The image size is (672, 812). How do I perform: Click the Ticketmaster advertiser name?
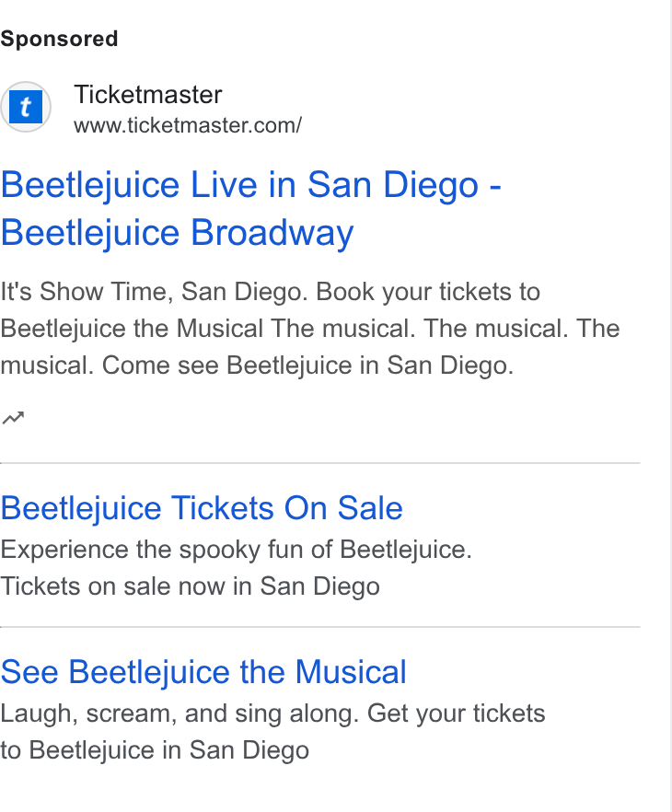click(x=148, y=95)
